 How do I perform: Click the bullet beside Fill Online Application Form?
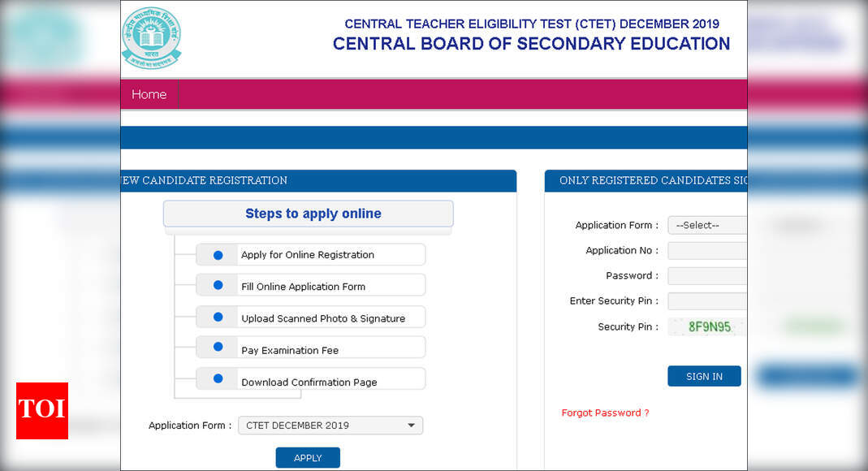tap(217, 285)
